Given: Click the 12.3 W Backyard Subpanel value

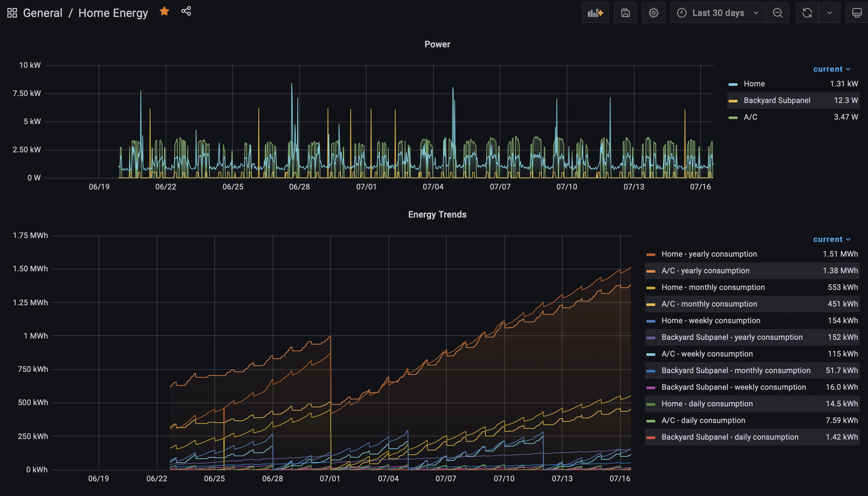Looking at the screenshot, I should coord(846,100).
